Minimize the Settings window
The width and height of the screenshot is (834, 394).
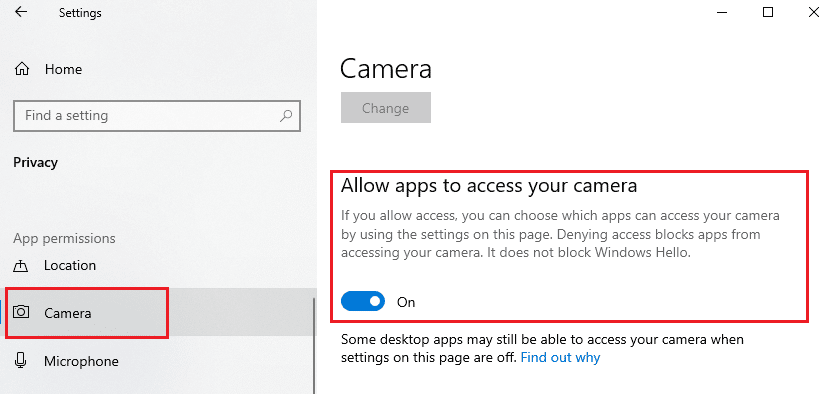722,12
